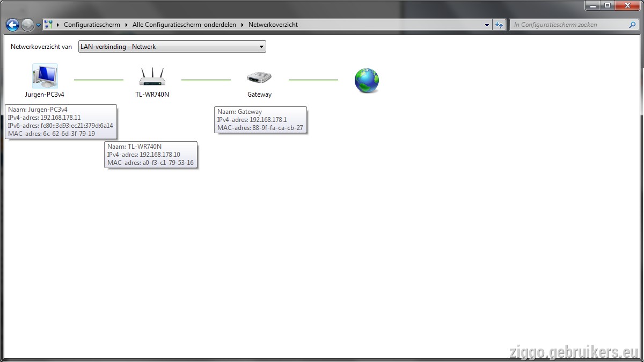Image resolution: width=644 pixels, height=362 pixels.
Task: Refresh the address bar view
Action: pos(500,25)
